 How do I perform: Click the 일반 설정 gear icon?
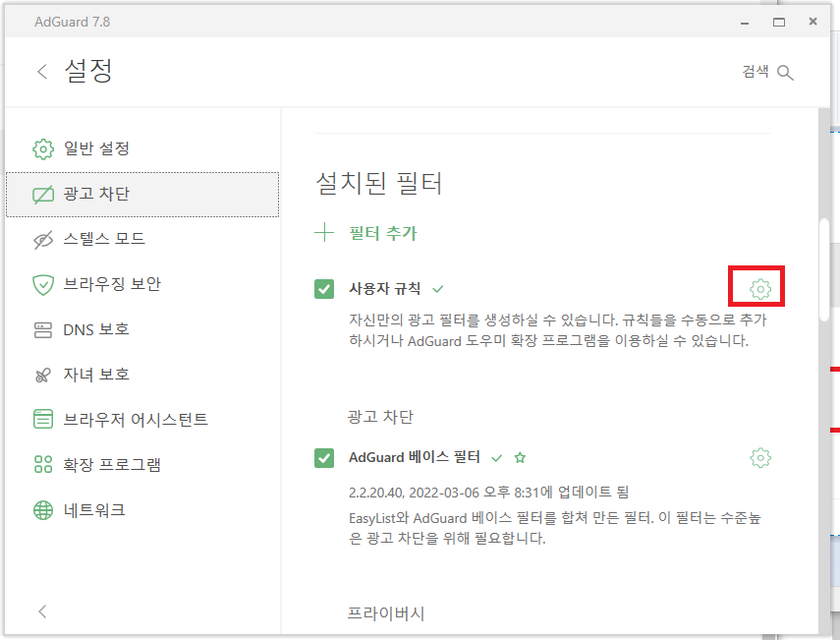coord(43,149)
